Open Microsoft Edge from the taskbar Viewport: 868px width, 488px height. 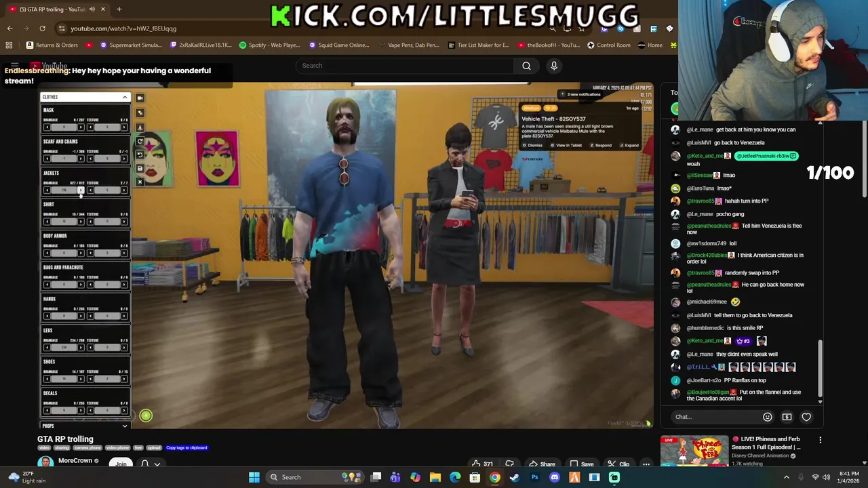(x=455, y=477)
